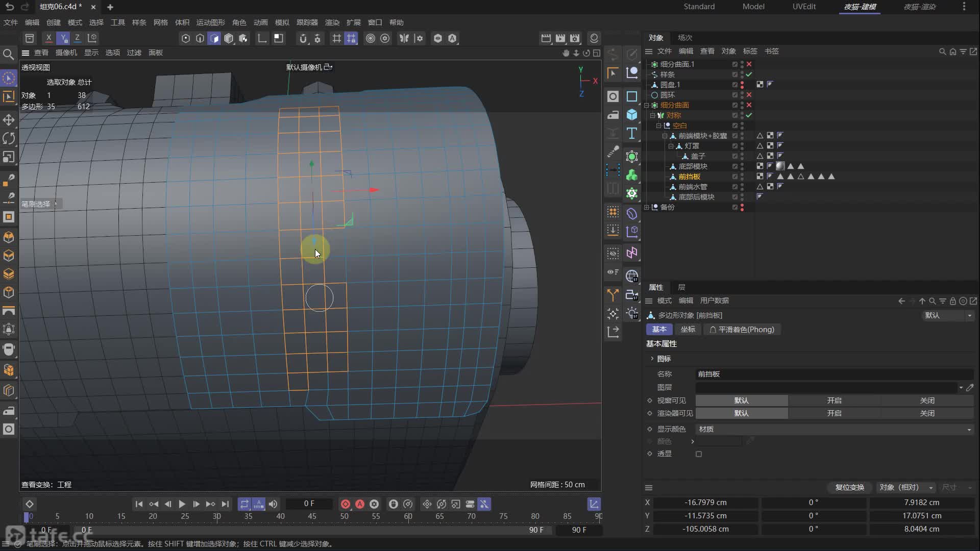Click the back arrow in Attributes panel
The image size is (980, 551).
(x=901, y=301)
